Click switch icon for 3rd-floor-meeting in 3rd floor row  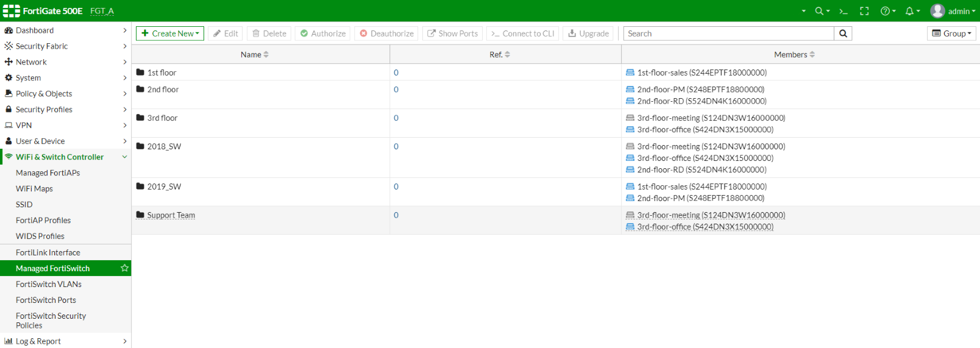tap(630, 118)
